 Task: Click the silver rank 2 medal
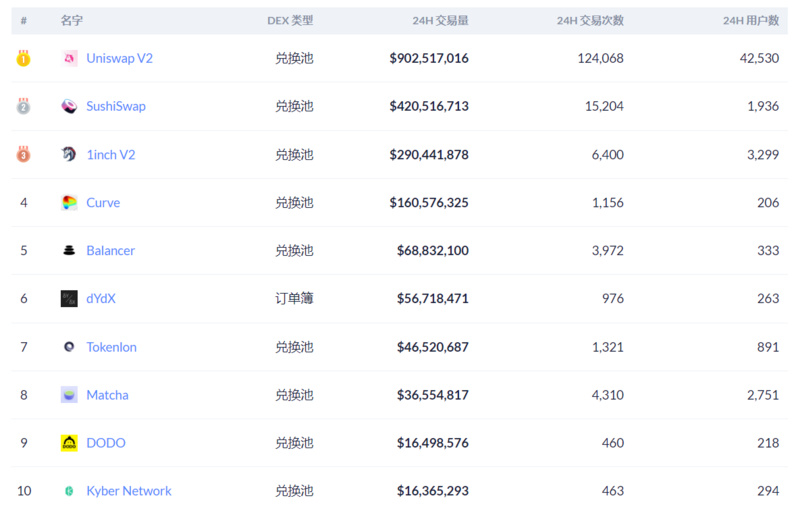(23, 106)
